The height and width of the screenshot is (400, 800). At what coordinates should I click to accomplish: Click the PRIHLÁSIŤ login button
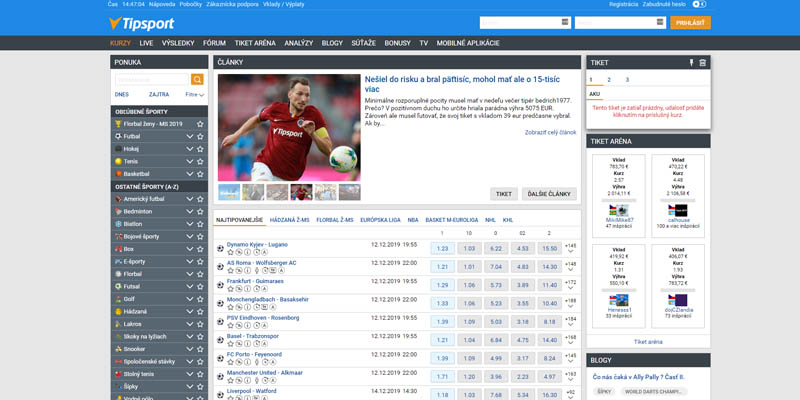pyautogui.click(x=690, y=22)
